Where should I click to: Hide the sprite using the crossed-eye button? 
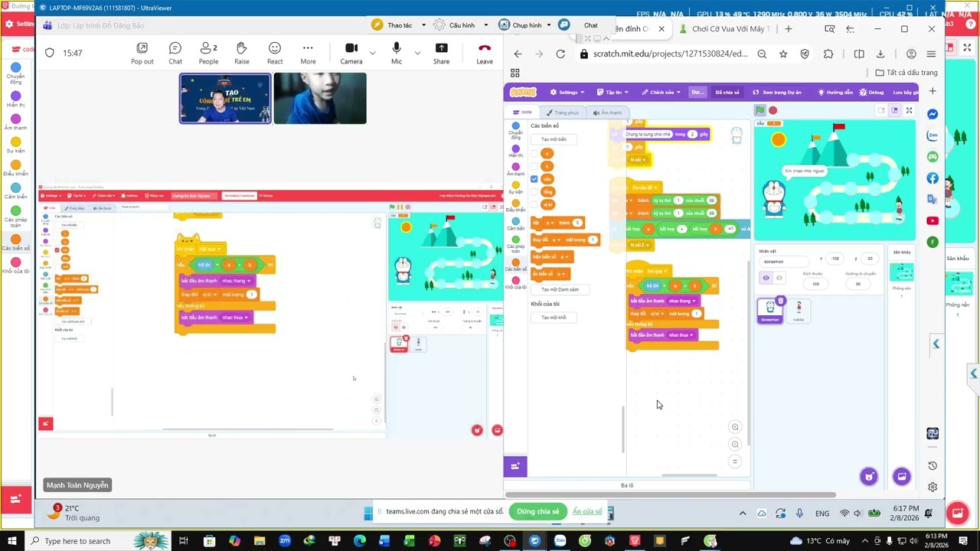tap(779, 278)
